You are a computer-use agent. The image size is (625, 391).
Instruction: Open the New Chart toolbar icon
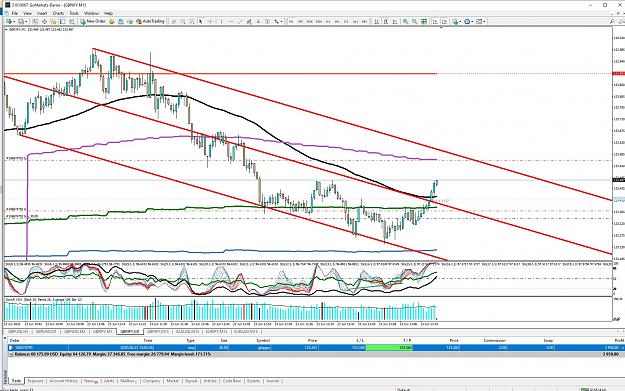coord(8,22)
